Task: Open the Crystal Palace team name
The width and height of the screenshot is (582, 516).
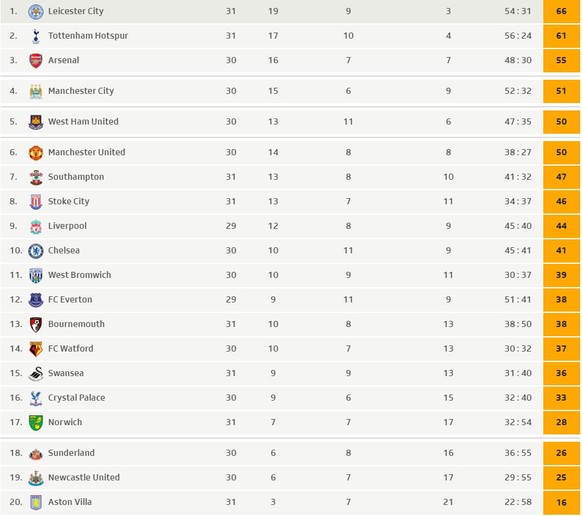Action: coord(76,398)
